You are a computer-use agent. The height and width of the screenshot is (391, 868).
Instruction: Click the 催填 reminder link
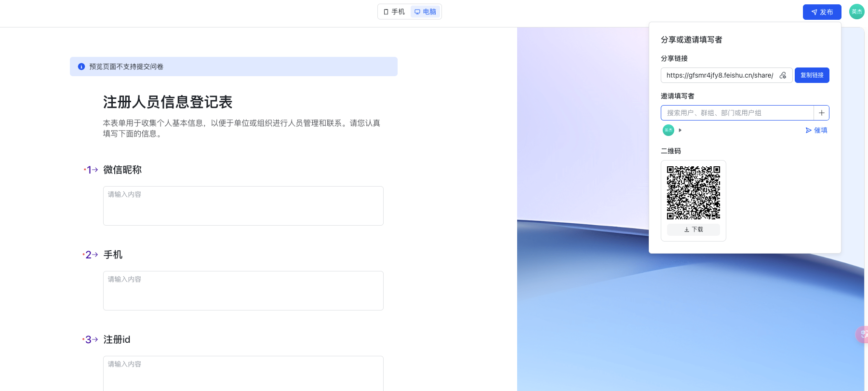tap(816, 130)
